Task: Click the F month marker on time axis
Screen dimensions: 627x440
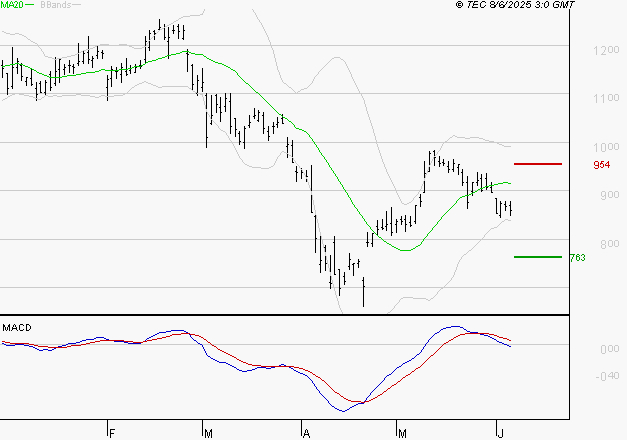Action: (x=112, y=434)
